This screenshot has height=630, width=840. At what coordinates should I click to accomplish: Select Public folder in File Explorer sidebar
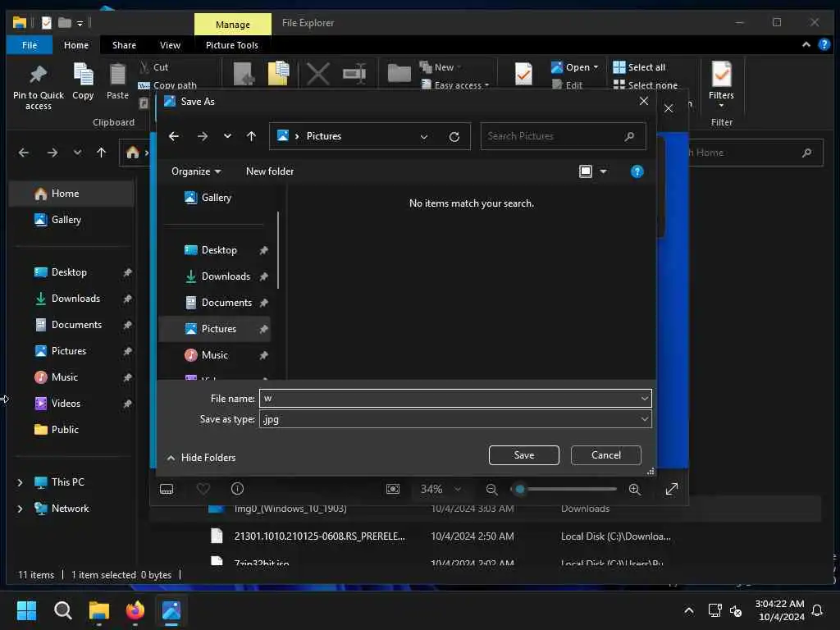(65, 430)
